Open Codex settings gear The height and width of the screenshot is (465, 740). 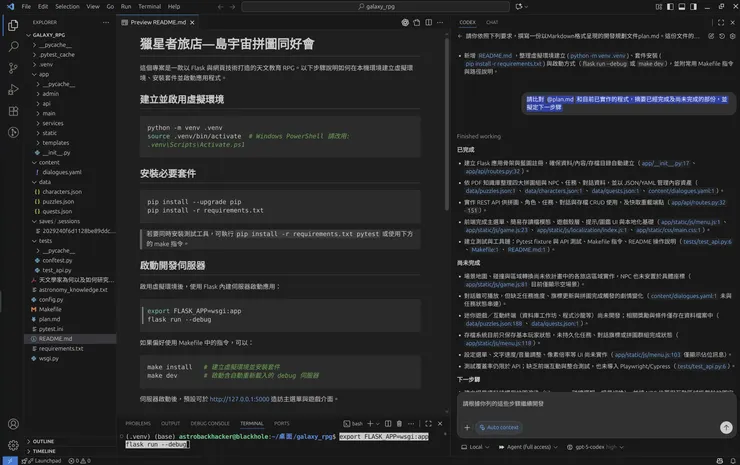732,36
